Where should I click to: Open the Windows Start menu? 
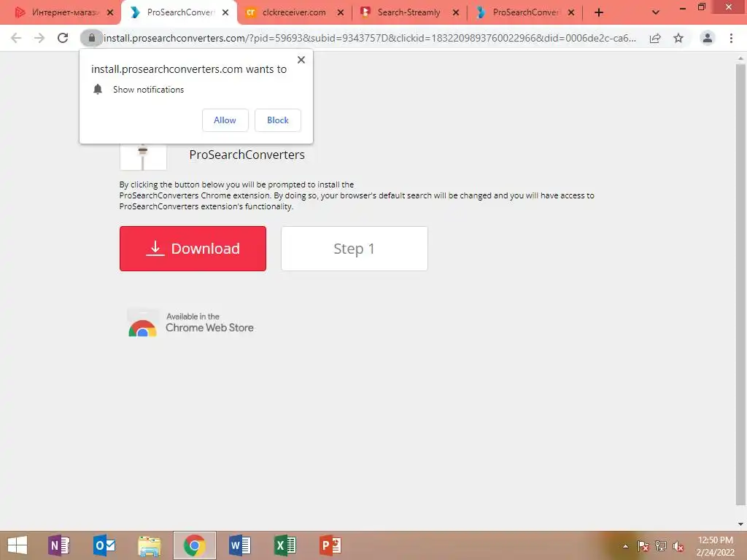18,545
